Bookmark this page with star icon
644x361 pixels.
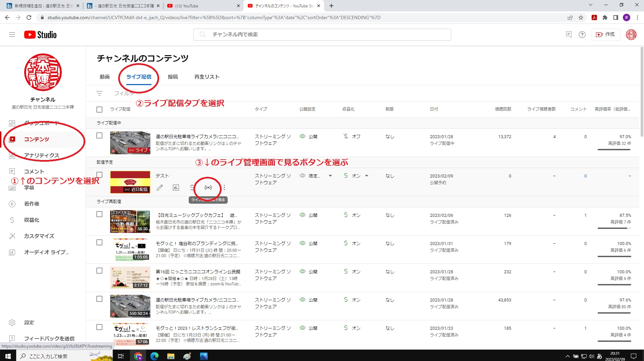tap(581, 17)
